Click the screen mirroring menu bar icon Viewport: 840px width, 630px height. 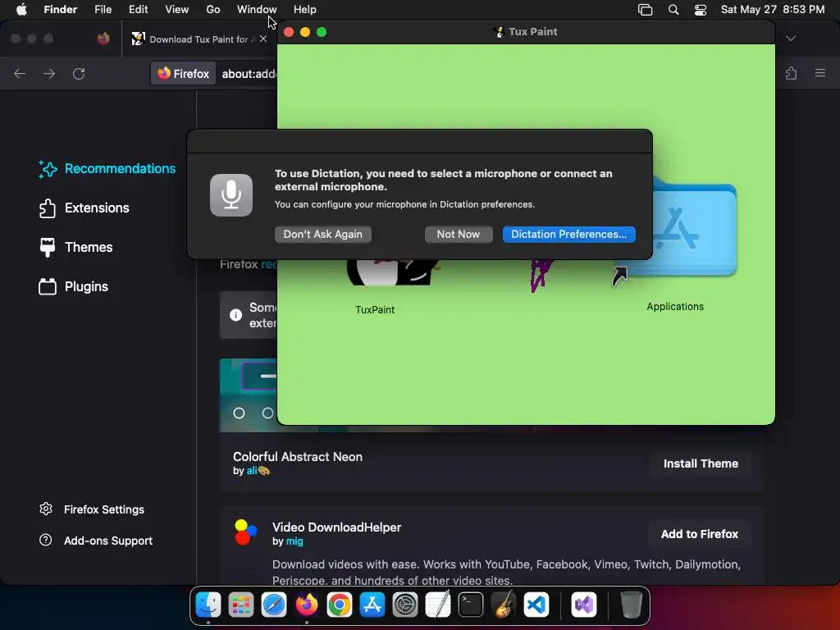pyautogui.click(x=645, y=10)
